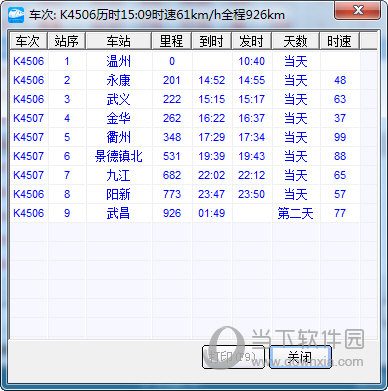Click the 天数 column header

[296, 41]
